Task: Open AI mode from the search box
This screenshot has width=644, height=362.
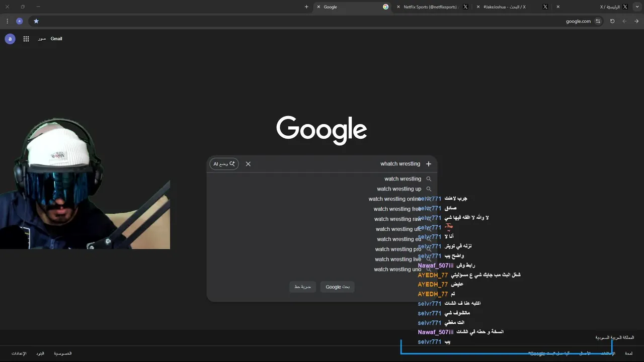Action: (224, 164)
